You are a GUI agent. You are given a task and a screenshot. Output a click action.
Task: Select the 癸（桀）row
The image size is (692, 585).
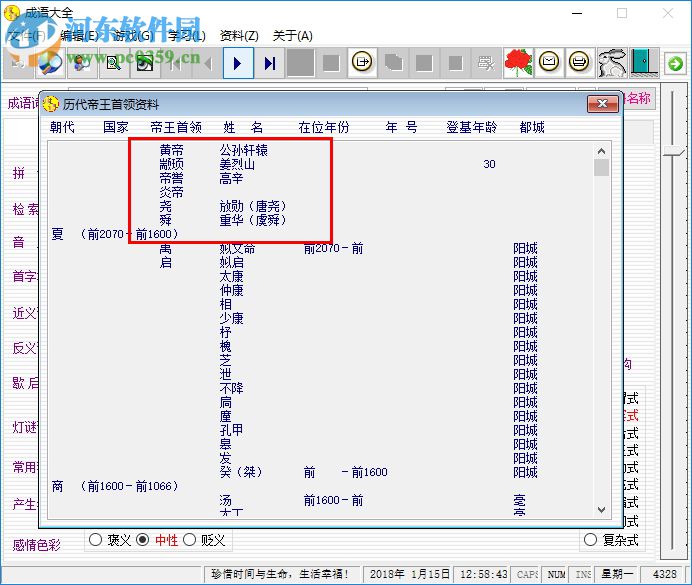coord(241,472)
